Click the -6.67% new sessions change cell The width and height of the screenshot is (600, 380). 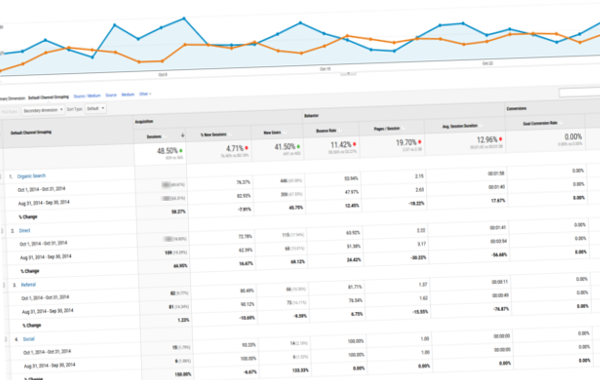(x=250, y=372)
